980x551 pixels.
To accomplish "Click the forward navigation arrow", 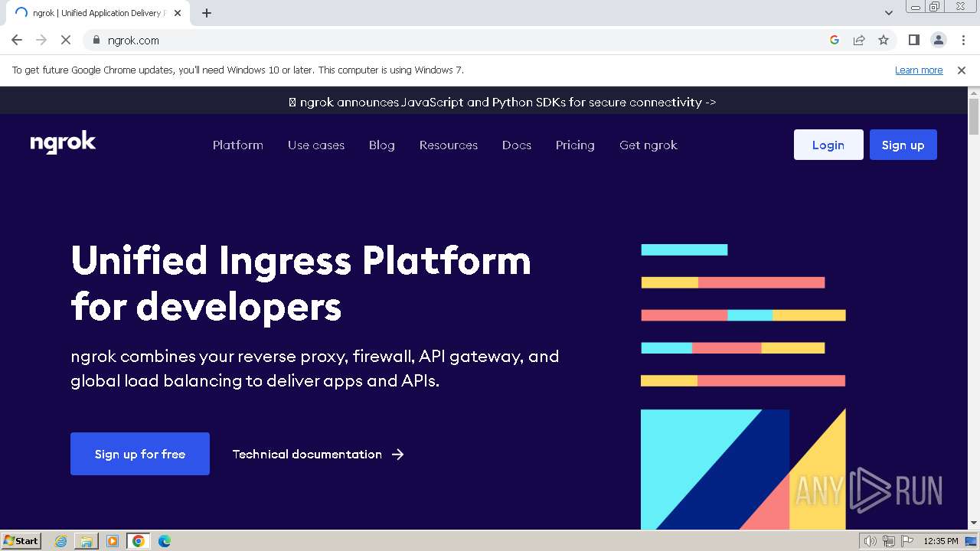I will coord(41,40).
